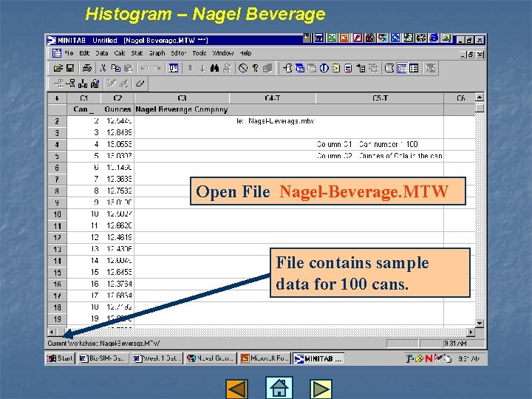Image resolution: width=532 pixels, height=399 pixels.
Task: Select column header C5-T
Action: (x=380, y=98)
